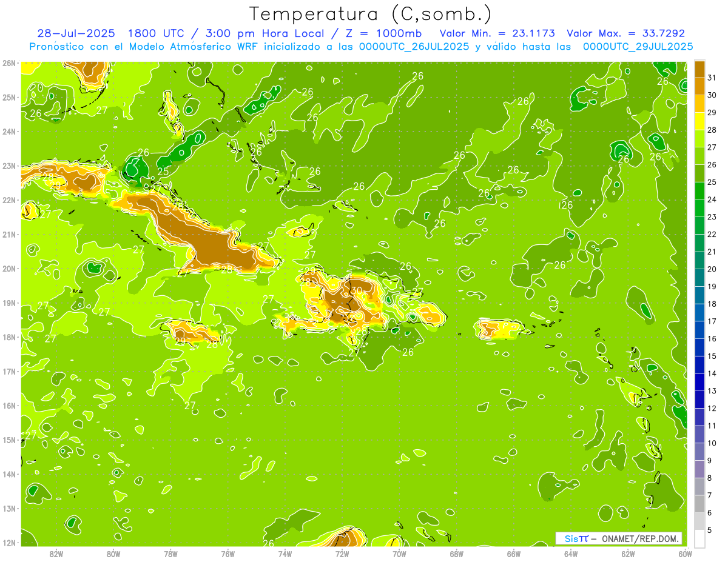The image size is (728, 562).
Task: Click longitude axis label "60W"
Action: point(685,554)
